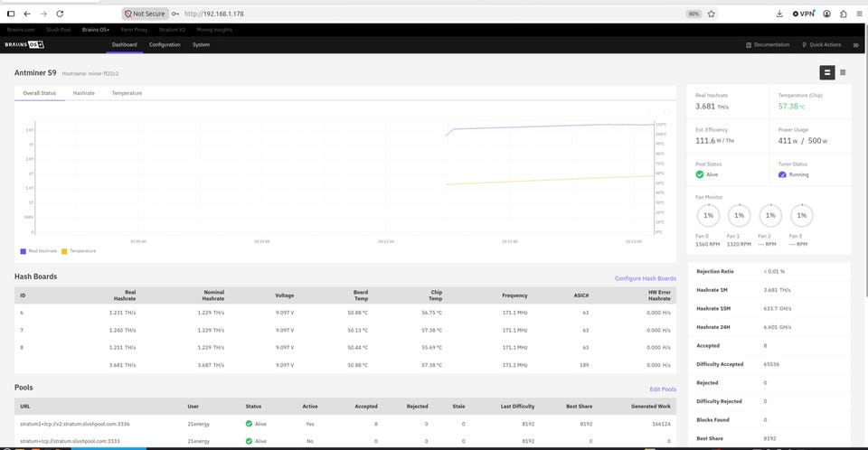This screenshot has width=868, height=450.
Task: Click the Edit Pools link
Action: (x=663, y=389)
